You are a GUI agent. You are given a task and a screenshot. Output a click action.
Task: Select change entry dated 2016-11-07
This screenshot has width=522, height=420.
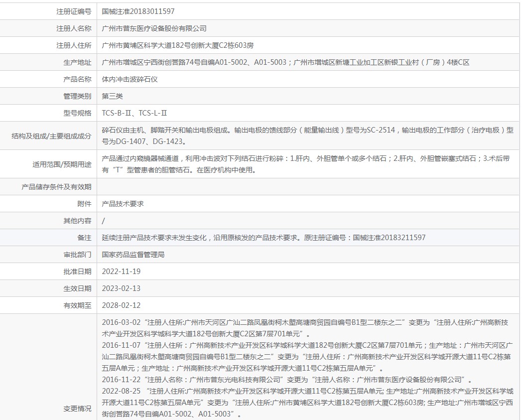(x=307, y=357)
